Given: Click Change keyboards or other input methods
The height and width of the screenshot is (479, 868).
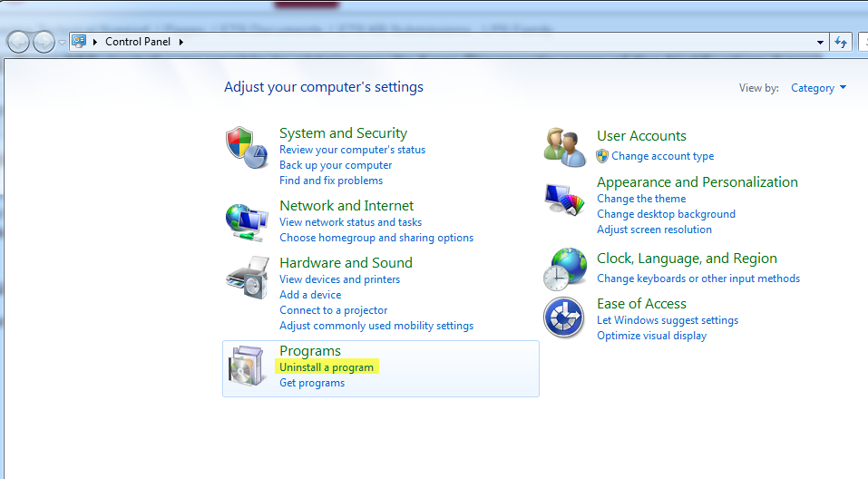Looking at the screenshot, I should click(698, 279).
